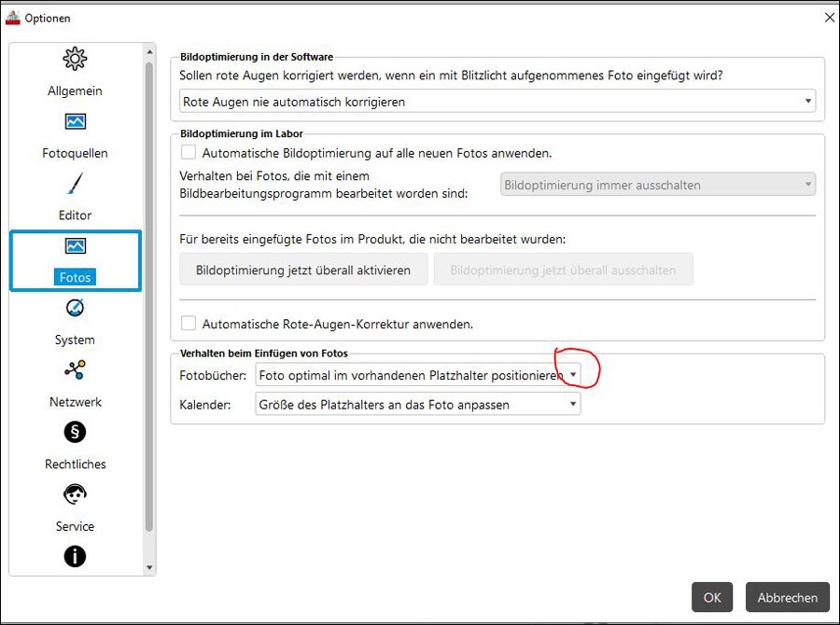Activate Bildoptimierung jetzt überall aktivieren button
The height and width of the screenshot is (625, 840).
303,270
